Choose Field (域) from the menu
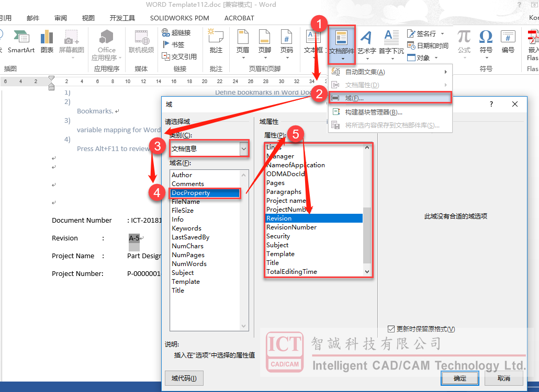Viewport: 539px width, 392px height. point(390,98)
